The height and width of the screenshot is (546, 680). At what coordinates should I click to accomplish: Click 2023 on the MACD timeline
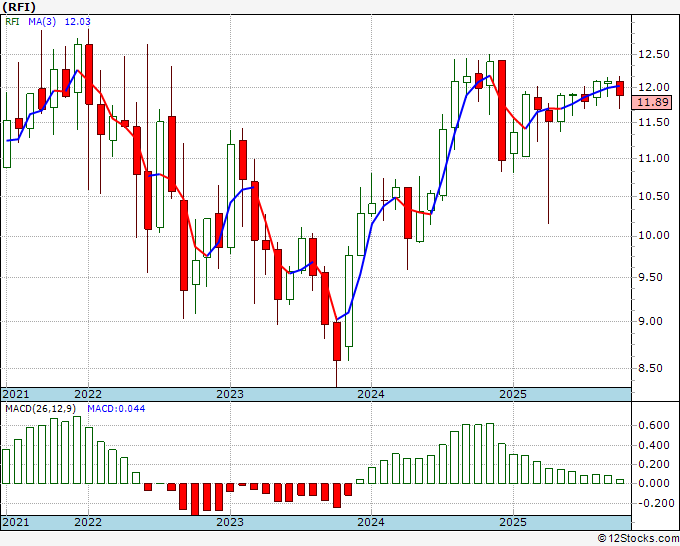[x=230, y=522]
